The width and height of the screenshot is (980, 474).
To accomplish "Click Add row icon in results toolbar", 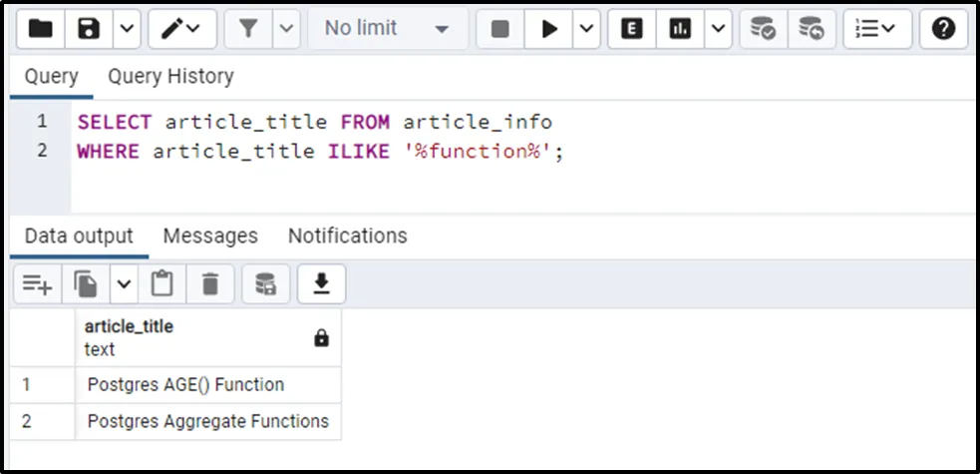I will tap(37, 285).
